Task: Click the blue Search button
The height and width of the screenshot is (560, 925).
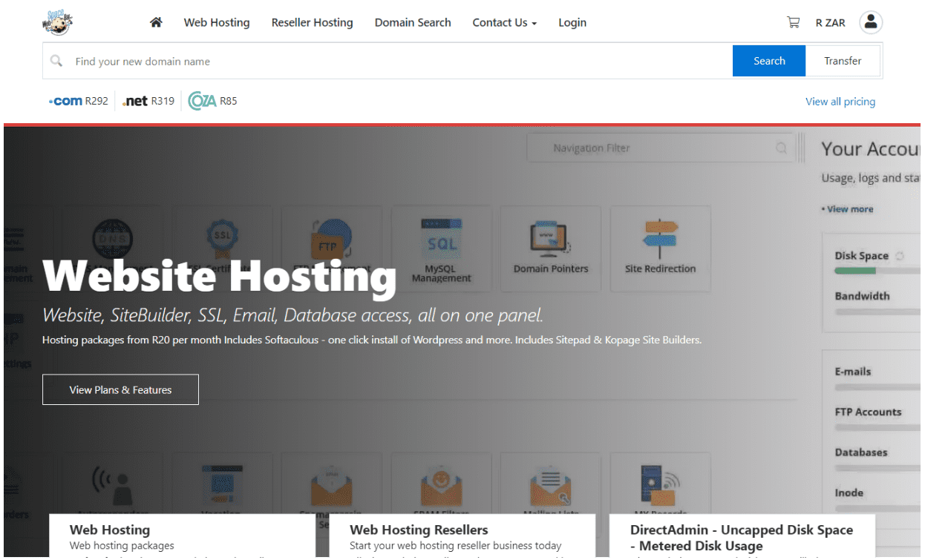Action: pyautogui.click(x=769, y=61)
